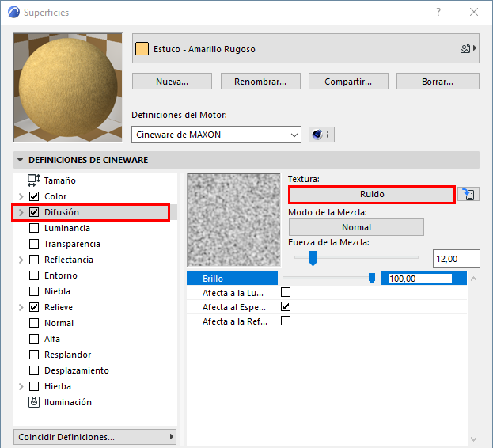Screen dimensions: 493x448
Task: Enable the Desplazamiento channel checkbox
Action: [34, 370]
